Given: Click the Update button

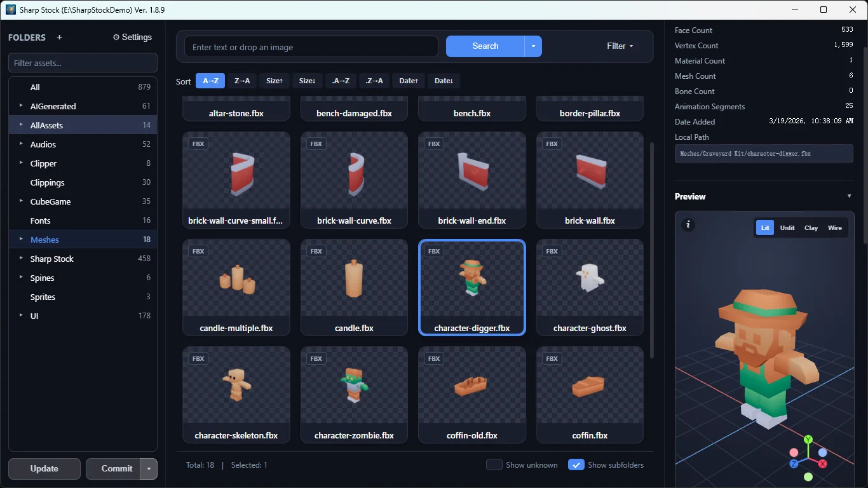Looking at the screenshot, I should (44, 469).
